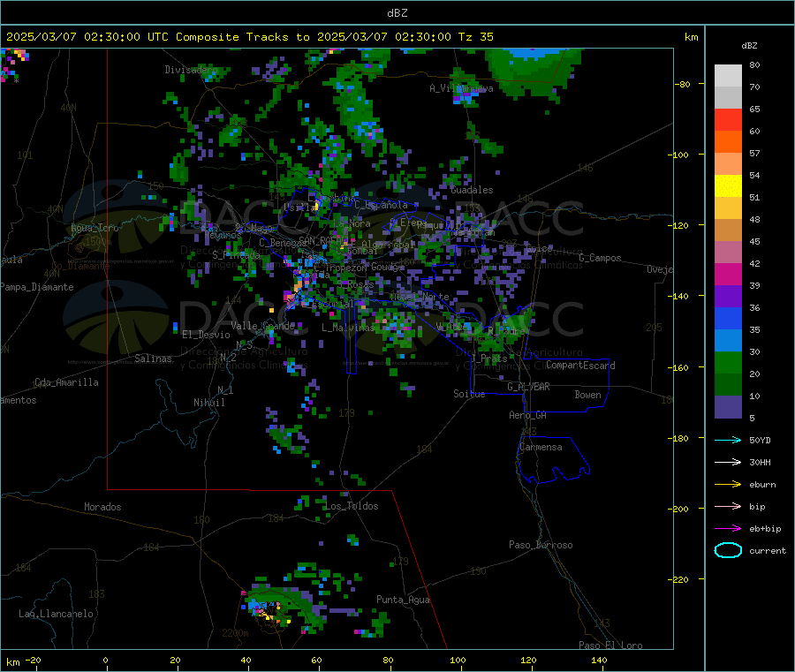Select the magenta 39-42 dBZ legend swatch

click(728, 275)
